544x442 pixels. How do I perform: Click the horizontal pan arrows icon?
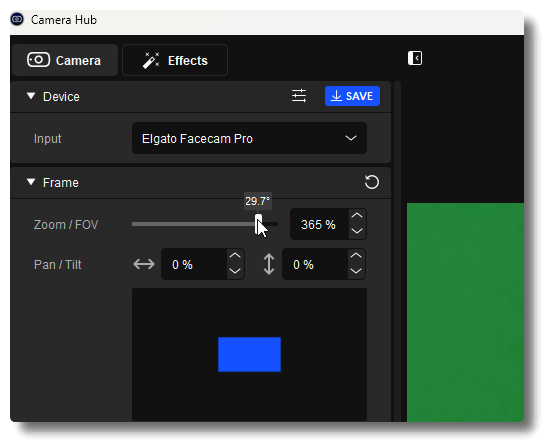point(144,264)
